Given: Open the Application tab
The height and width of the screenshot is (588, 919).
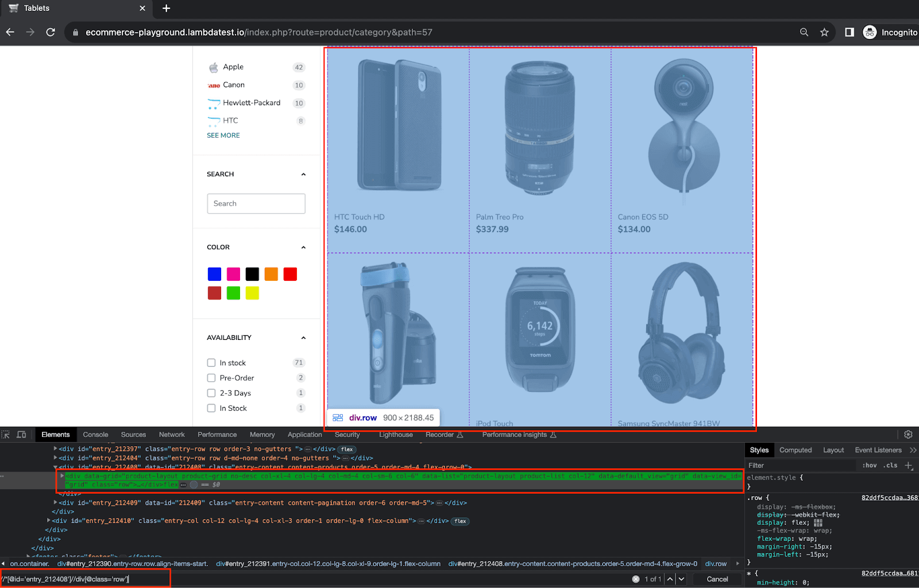Looking at the screenshot, I should coord(304,435).
